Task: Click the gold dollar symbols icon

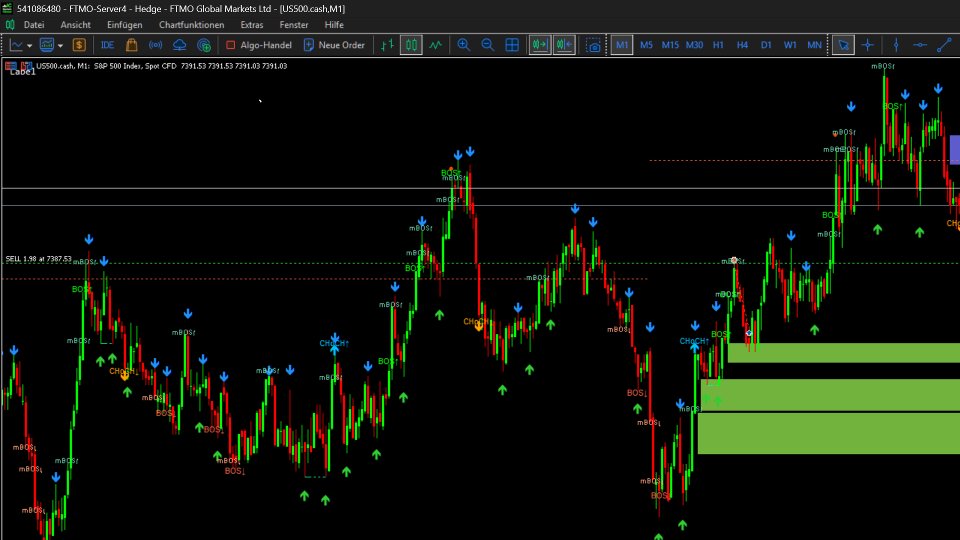Action: 79,45
